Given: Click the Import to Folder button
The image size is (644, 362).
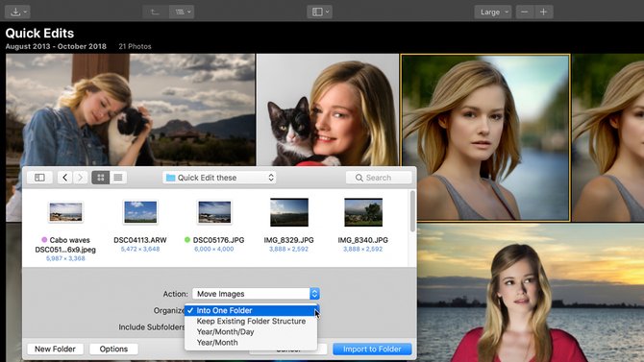Looking at the screenshot, I should pos(372,349).
